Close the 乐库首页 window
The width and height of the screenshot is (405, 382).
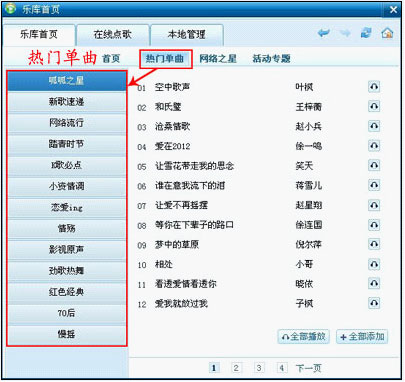[393, 10]
